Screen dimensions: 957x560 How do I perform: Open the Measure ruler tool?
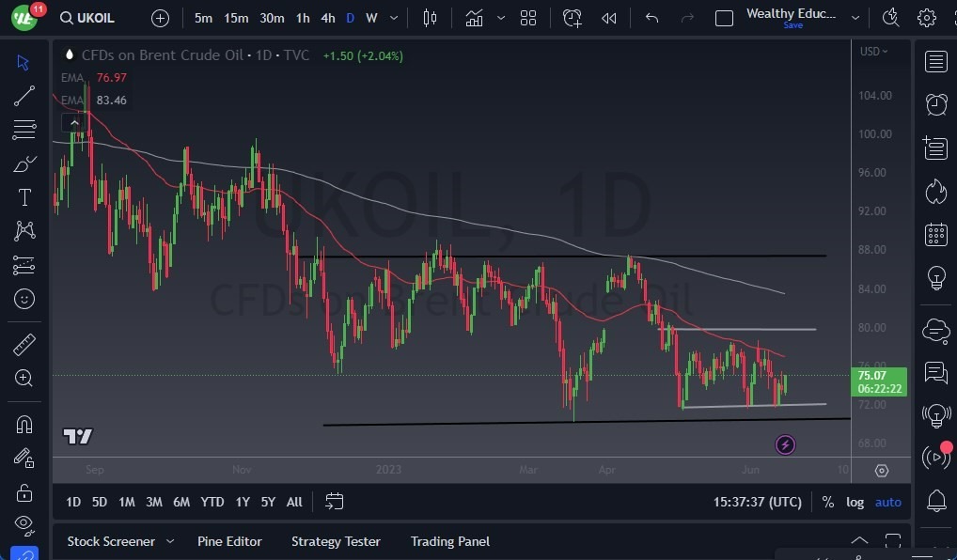24,344
